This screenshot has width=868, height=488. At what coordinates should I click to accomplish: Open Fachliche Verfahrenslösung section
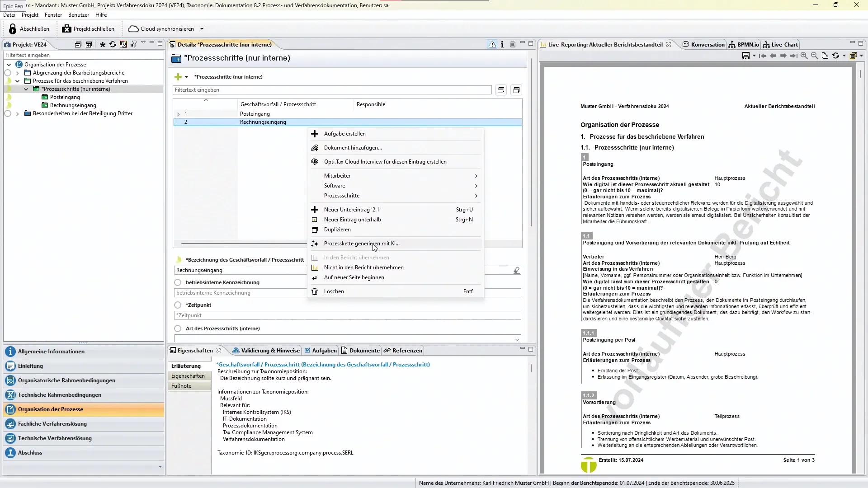pyautogui.click(x=84, y=424)
